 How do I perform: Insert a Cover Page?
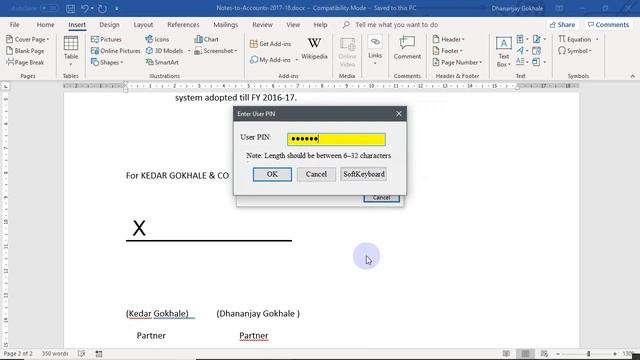(x=27, y=39)
